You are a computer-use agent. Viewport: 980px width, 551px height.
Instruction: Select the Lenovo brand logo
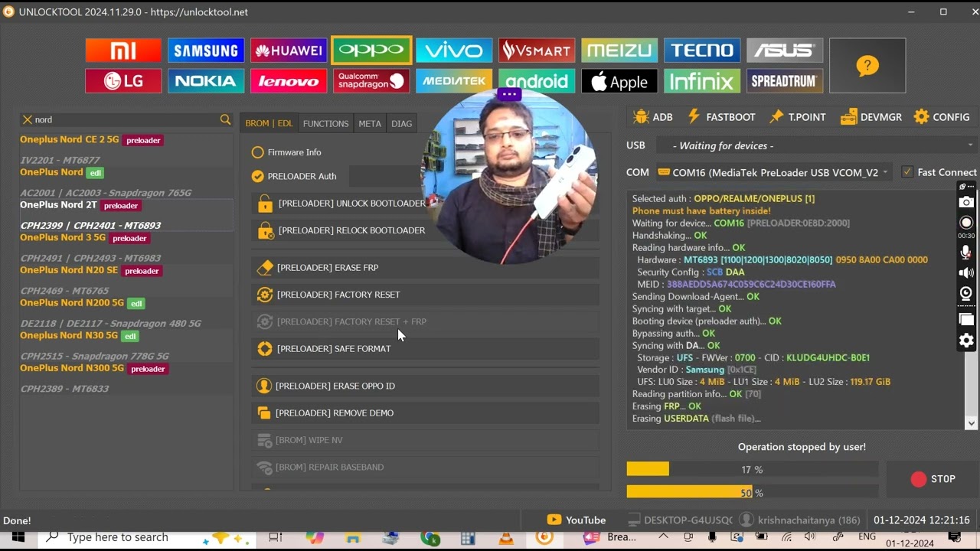coord(289,80)
